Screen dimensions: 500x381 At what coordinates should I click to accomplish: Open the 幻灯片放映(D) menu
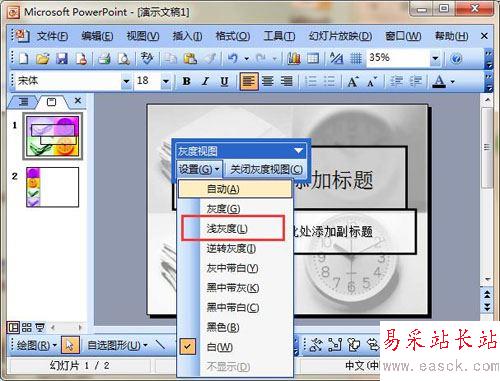(x=340, y=36)
